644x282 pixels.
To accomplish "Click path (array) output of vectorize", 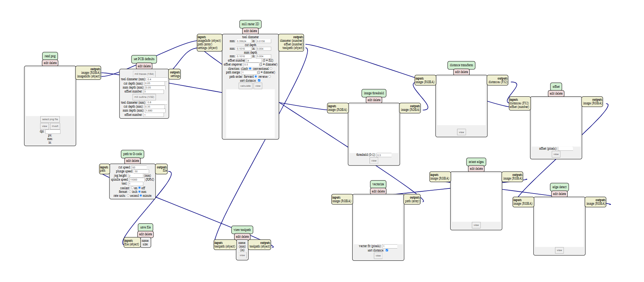I will tap(412, 201).
